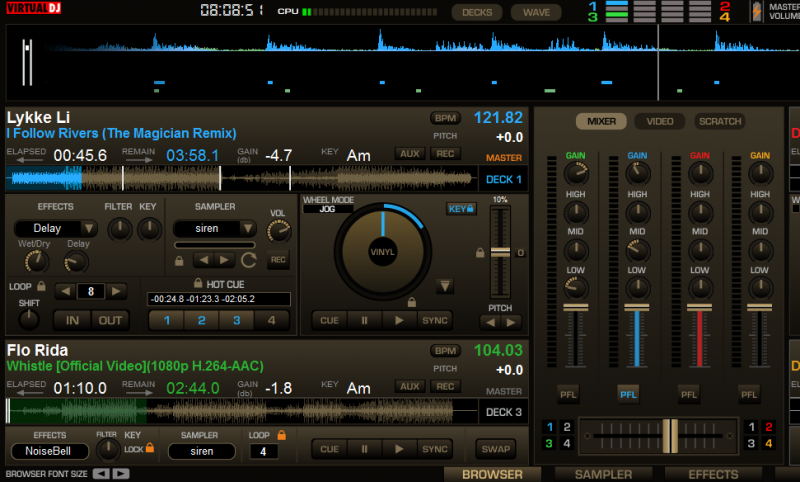Click the green channel gain knob
Screen dimensions: 800x482
[576, 173]
